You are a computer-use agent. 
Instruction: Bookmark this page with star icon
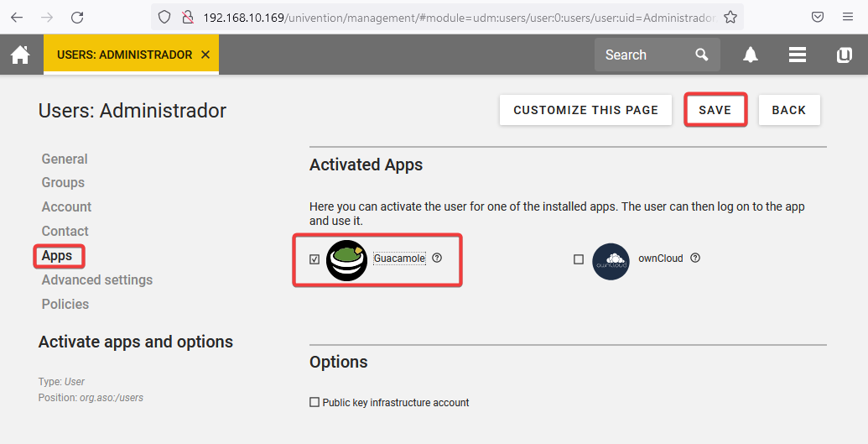pyautogui.click(x=730, y=17)
